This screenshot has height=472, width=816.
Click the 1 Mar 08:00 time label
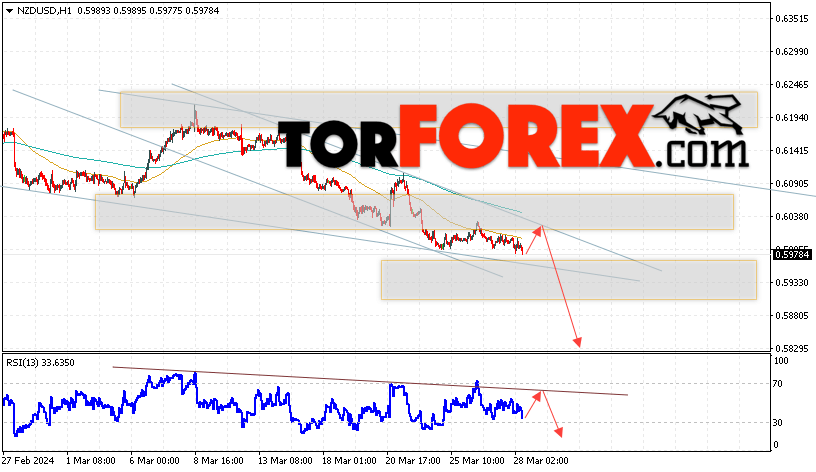pos(91,461)
